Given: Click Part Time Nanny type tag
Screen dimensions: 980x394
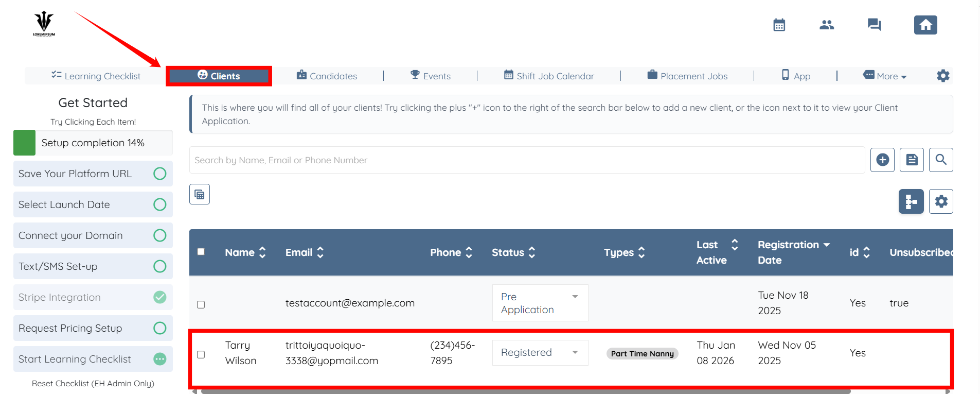Looking at the screenshot, I should point(643,353).
